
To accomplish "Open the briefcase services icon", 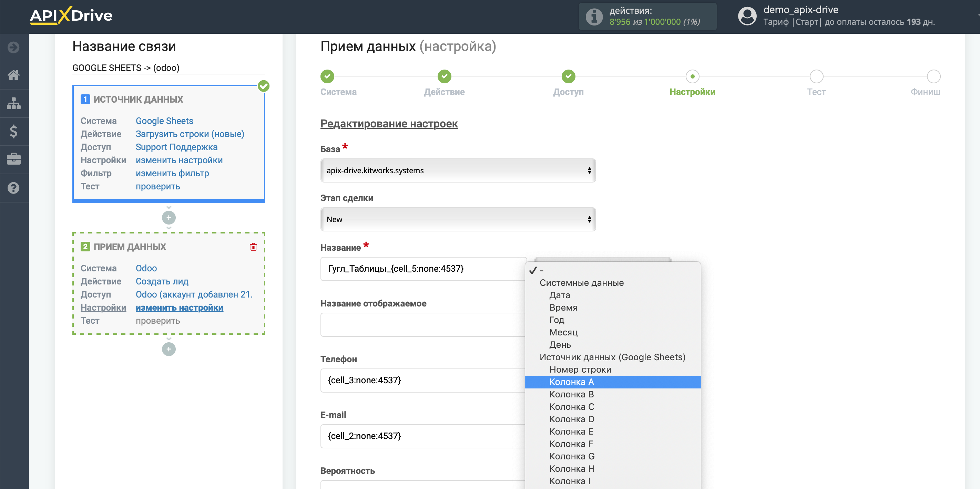I will (x=14, y=159).
